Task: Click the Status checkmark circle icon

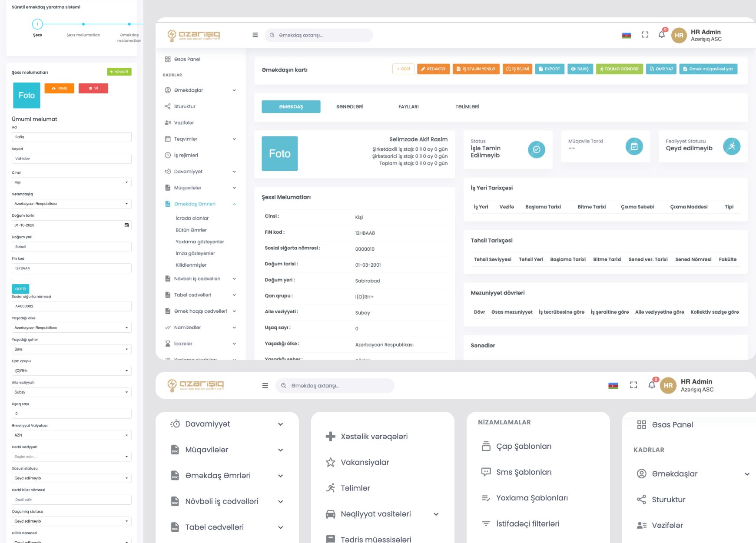Action: (537, 149)
